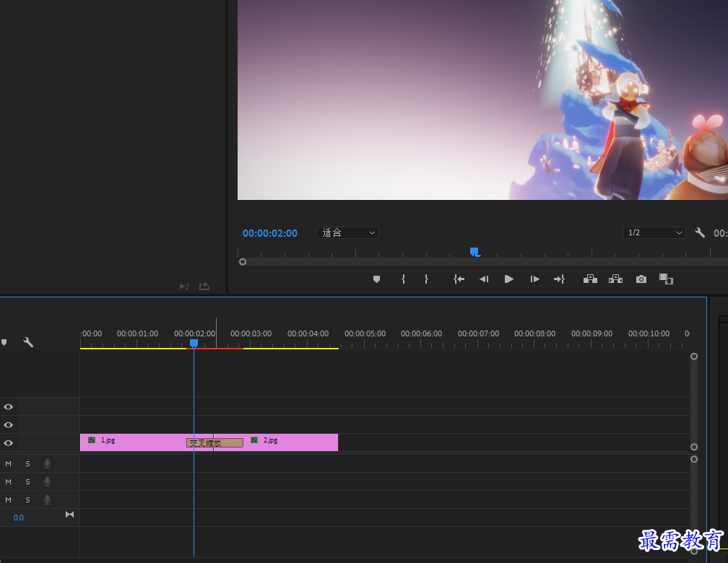Mute the third audio track
This screenshot has width=728, height=563.
click(9, 500)
